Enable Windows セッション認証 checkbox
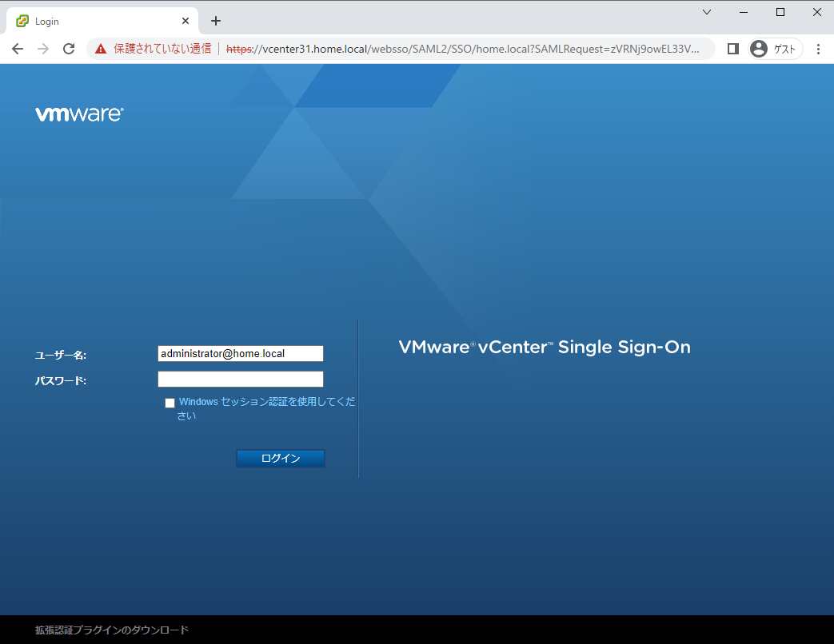 [170, 403]
